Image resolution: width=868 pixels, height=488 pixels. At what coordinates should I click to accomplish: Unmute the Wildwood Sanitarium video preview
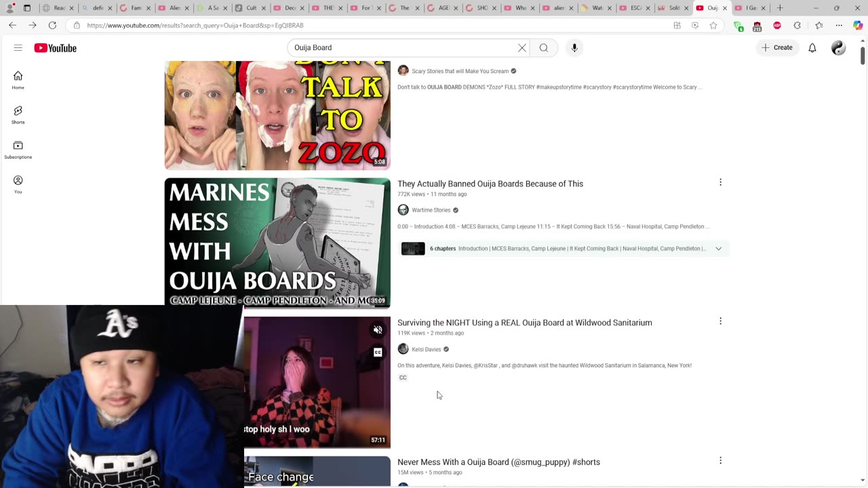coord(378,330)
